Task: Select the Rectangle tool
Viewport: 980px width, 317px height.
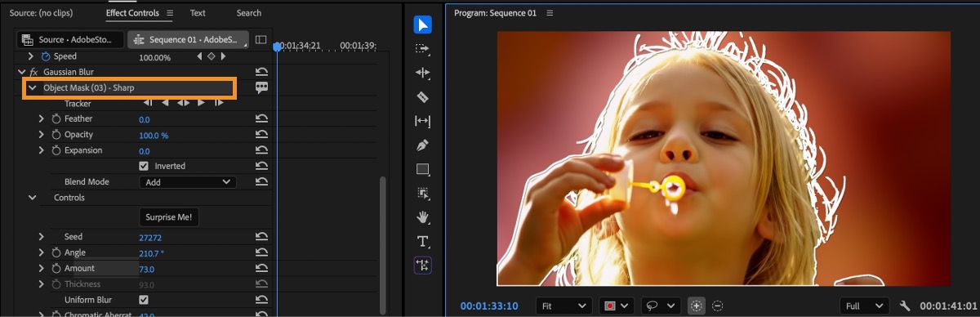Action: pyautogui.click(x=423, y=169)
